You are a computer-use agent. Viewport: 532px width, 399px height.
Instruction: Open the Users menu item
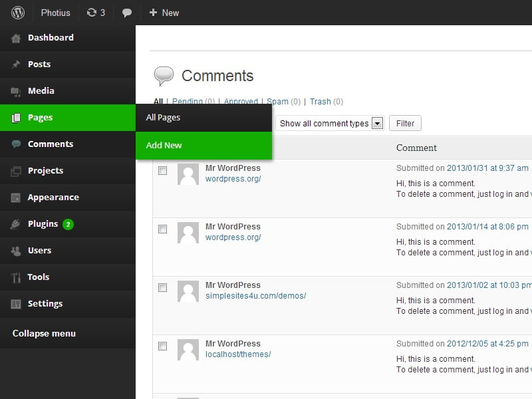pos(68,251)
